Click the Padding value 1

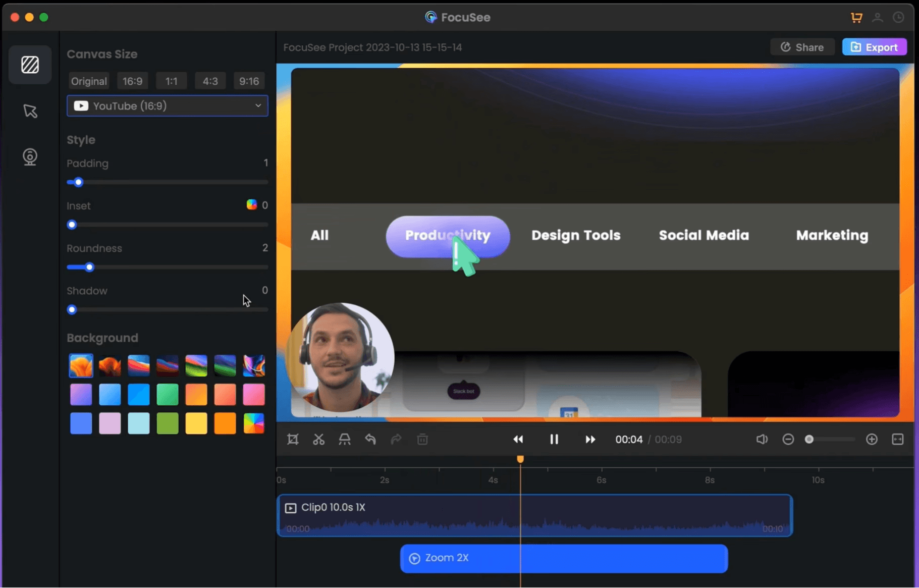265,163
